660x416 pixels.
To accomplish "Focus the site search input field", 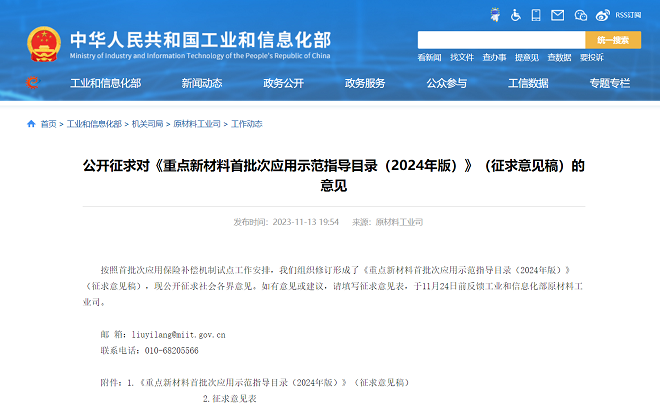I will (x=500, y=40).
